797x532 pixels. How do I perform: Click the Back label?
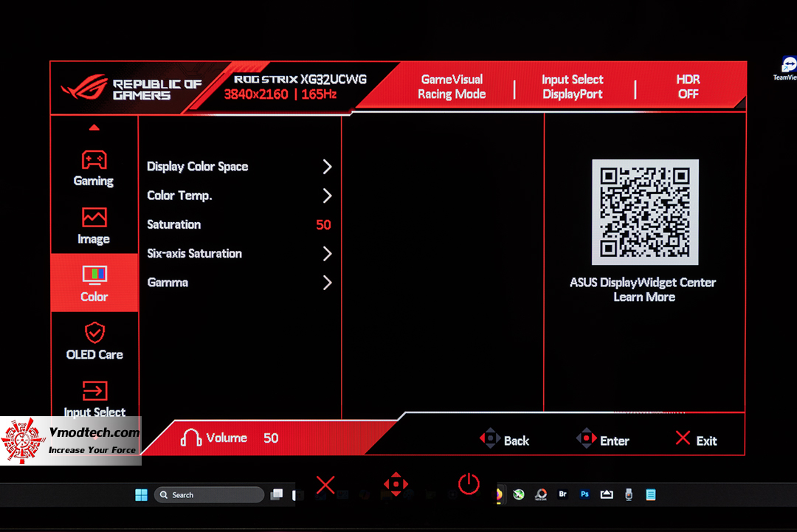click(x=517, y=441)
